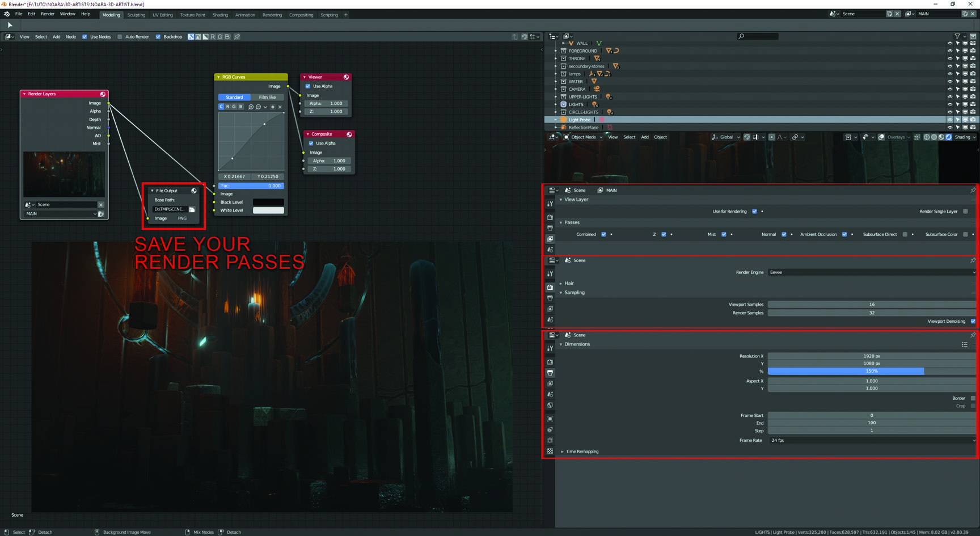Reset the RGB Curves view with X icon
The height and width of the screenshot is (536, 980).
[280, 107]
